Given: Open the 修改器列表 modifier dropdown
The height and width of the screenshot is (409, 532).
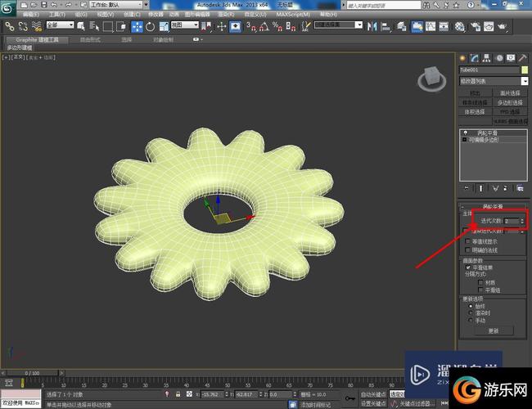Looking at the screenshot, I should tap(493, 81).
